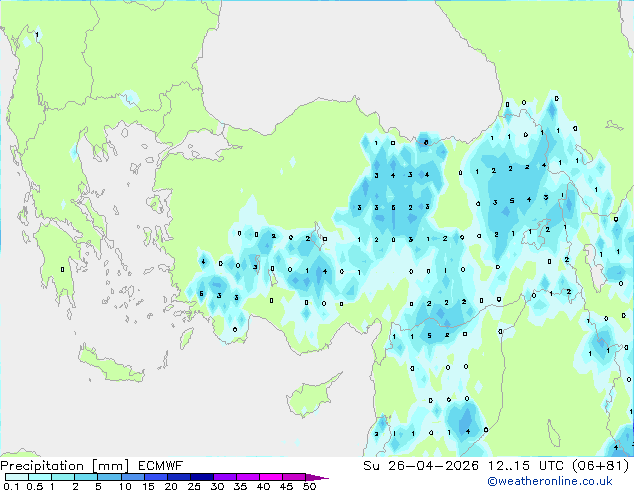The width and height of the screenshot is (634, 490).
Task: Click the 45–50 mm legend color swatch
Action: pyautogui.click(x=294, y=477)
